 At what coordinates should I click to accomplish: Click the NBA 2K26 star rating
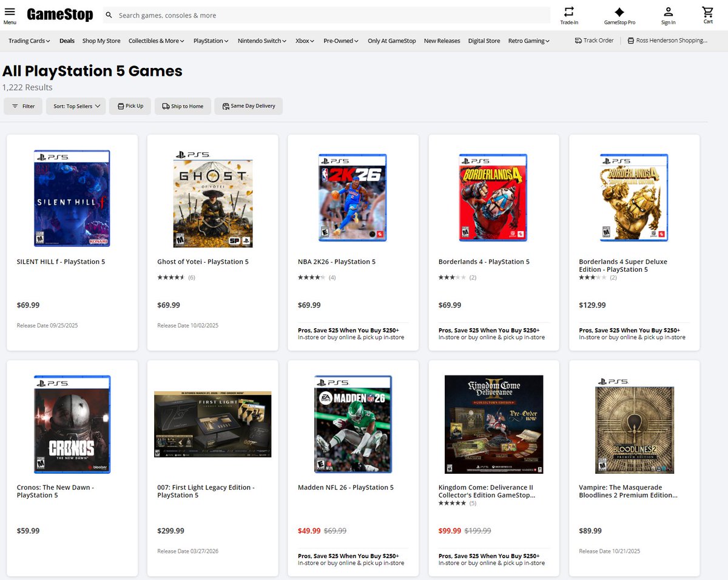(x=312, y=277)
